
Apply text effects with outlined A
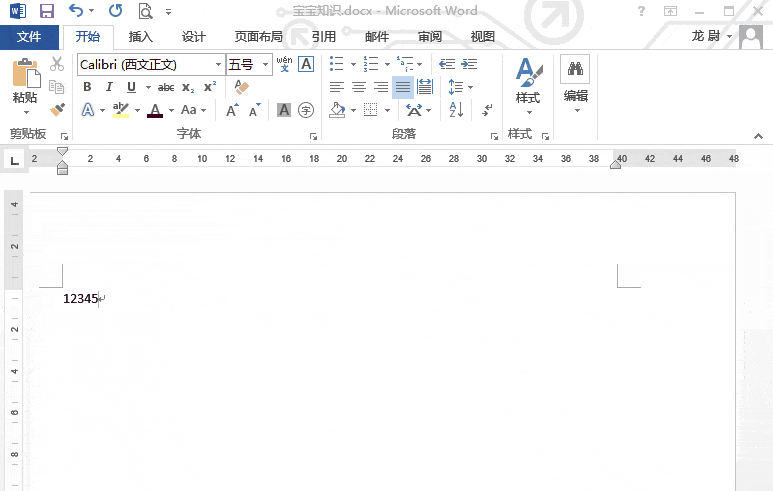coord(88,109)
